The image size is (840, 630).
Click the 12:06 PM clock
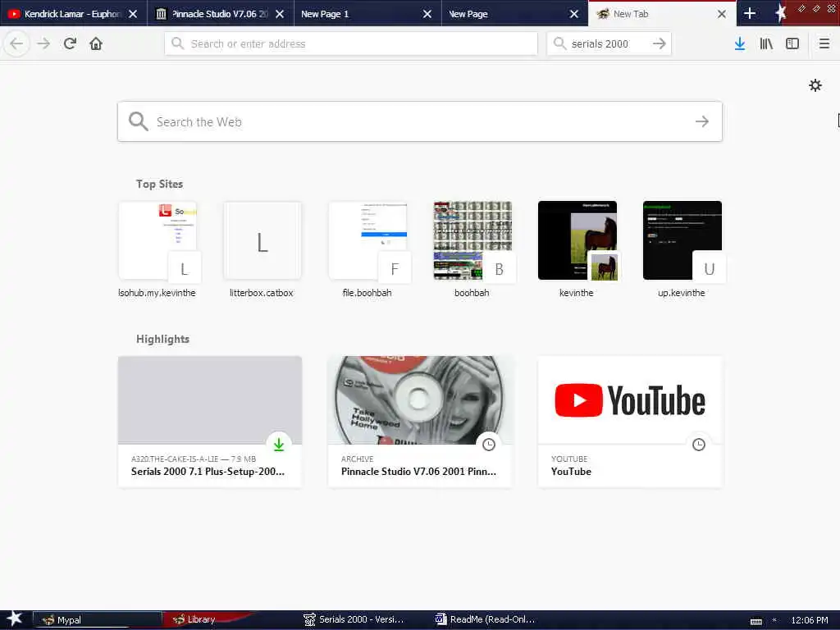coord(809,620)
